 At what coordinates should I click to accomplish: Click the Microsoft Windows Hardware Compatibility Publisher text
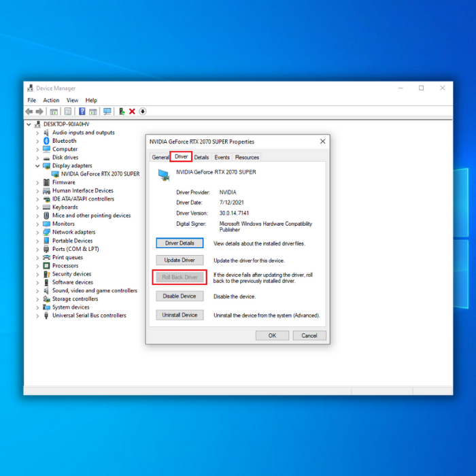click(266, 226)
